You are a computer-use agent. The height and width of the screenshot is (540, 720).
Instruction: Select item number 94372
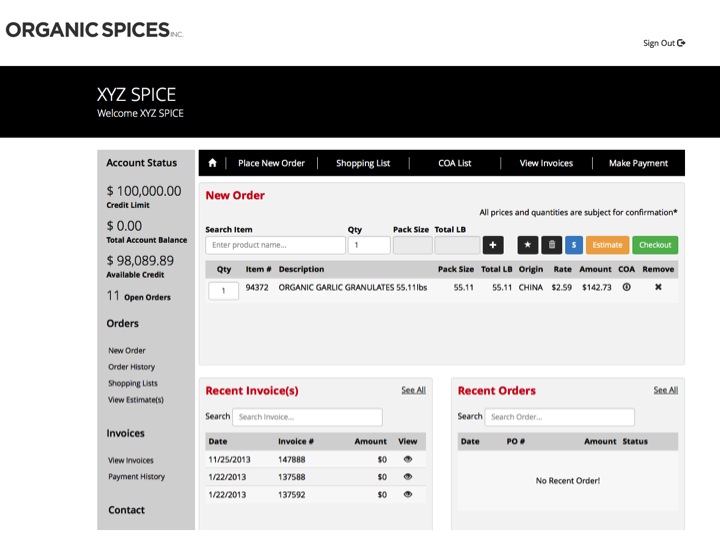(257, 287)
